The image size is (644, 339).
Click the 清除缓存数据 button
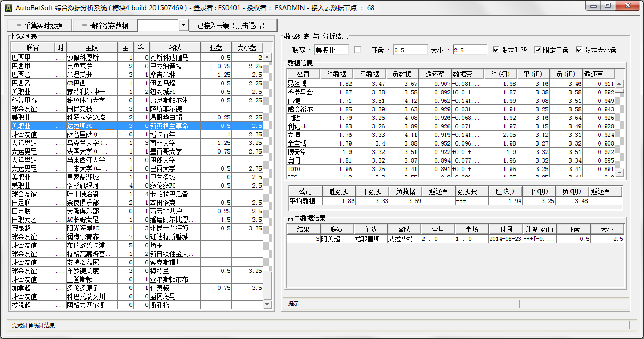(x=104, y=26)
